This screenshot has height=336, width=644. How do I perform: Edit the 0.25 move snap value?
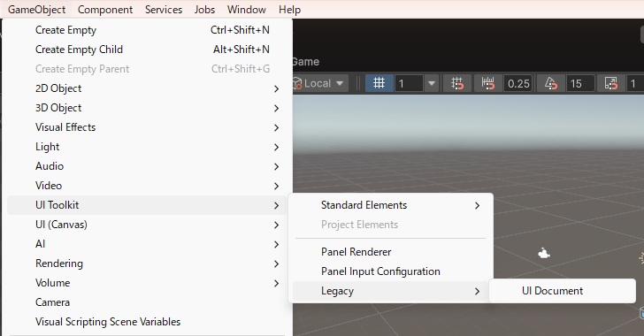[518, 84]
